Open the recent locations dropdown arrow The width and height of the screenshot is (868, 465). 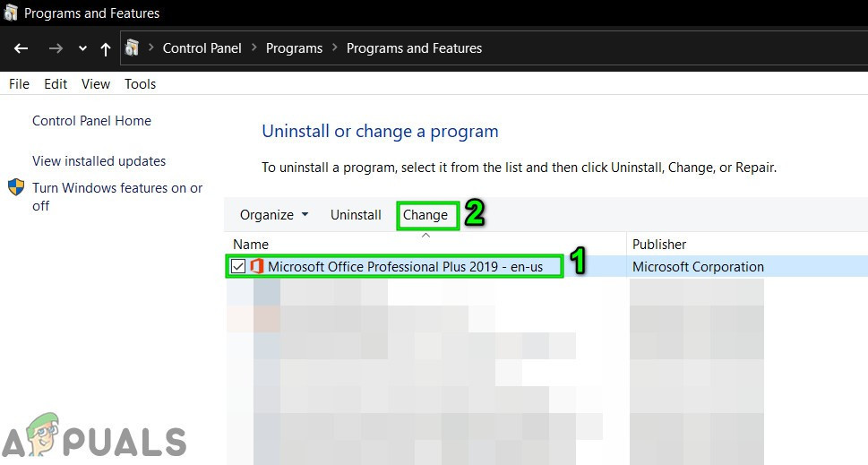pyautogui.click(x=82, y=48)
